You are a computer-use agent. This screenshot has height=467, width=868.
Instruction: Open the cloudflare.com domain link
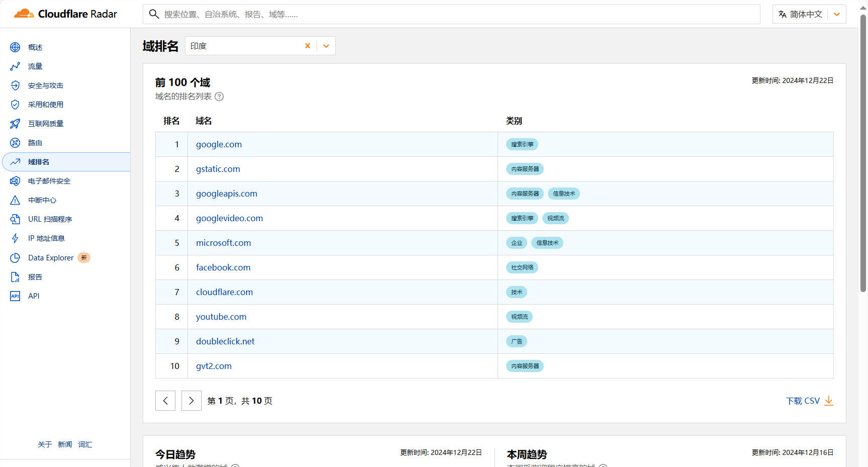point(224,292)
